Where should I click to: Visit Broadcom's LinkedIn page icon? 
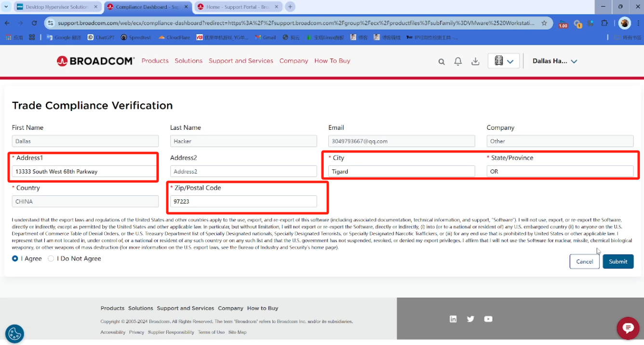click(453, 319)
